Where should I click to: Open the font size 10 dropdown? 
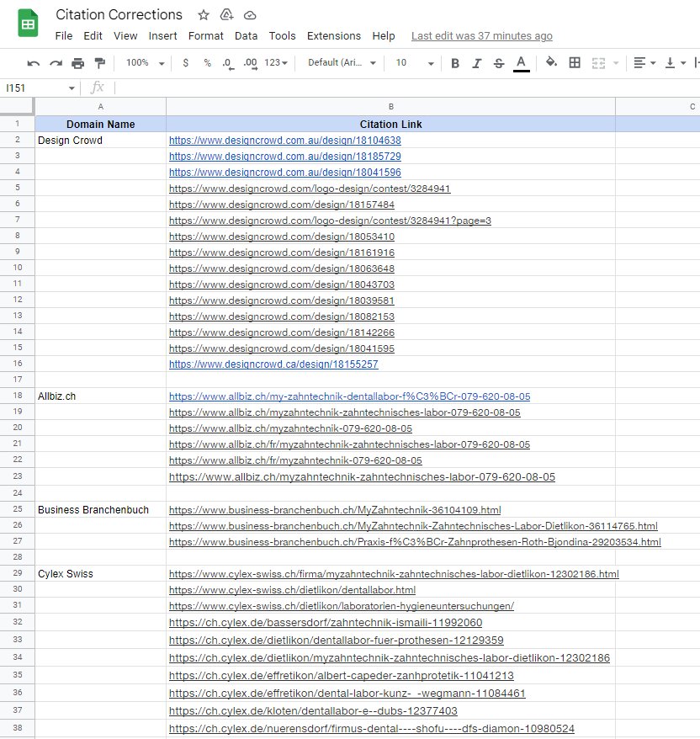pyautogui.click(x=415, y=62)
